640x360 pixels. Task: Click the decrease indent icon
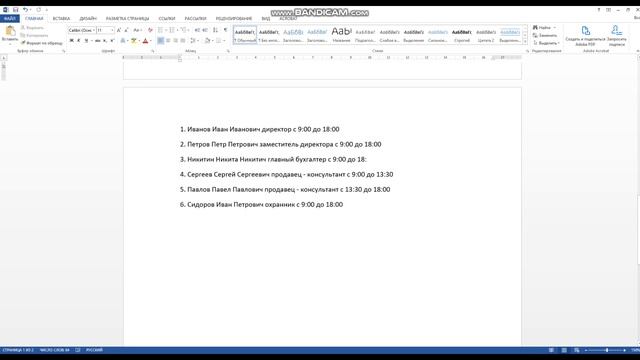(197, 30)
